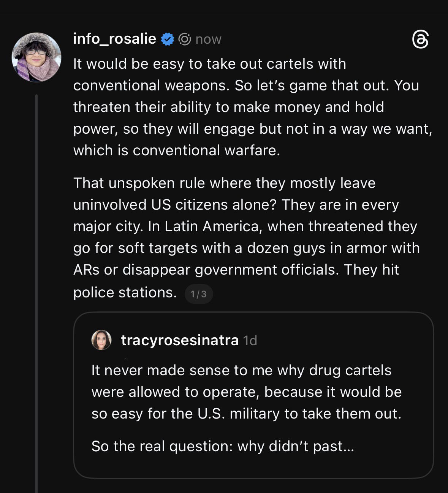Expand truncated 'So the real question' text
Viewport: 448px width, 493px height.
(x=223, y=446)
